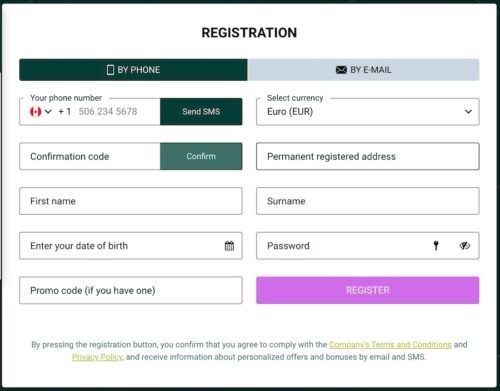Select the Euro (EUR) currency combo box

click(x=368, y=111)
